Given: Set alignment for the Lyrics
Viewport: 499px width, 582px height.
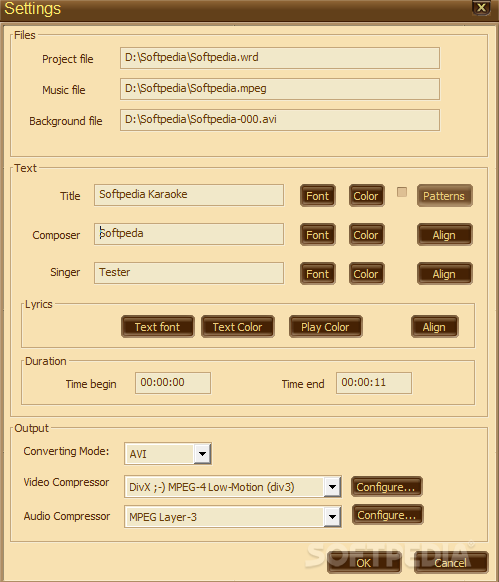Looking at the screenshot, I should point(434,327).
